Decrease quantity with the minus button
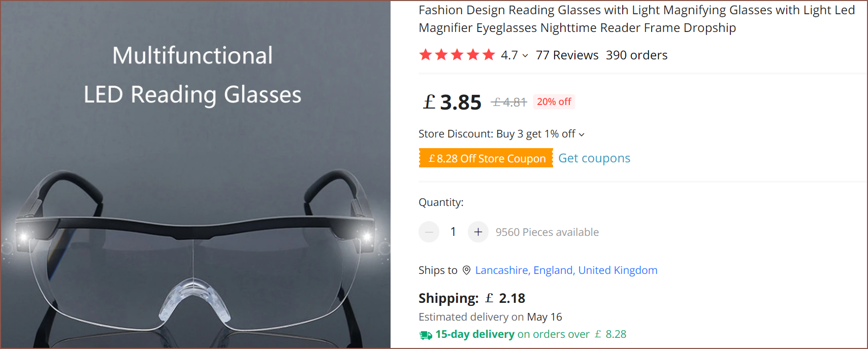 [x=429, y=232]
